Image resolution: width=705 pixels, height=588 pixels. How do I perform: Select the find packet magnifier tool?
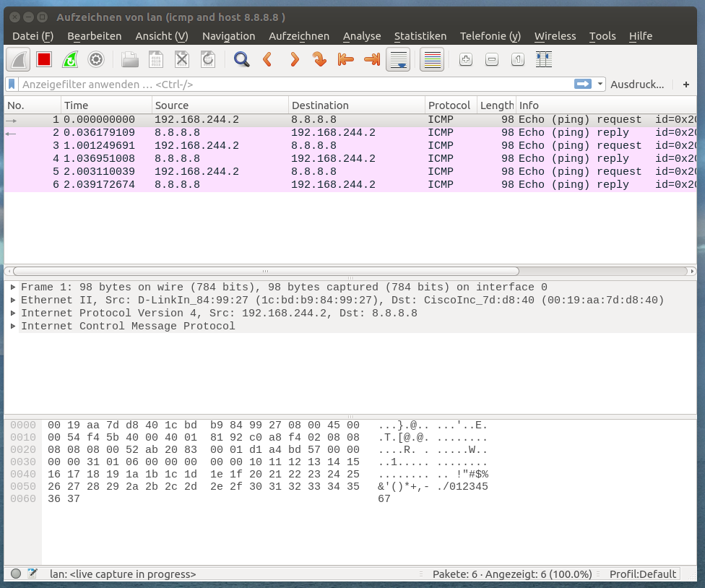pos(242,60)
